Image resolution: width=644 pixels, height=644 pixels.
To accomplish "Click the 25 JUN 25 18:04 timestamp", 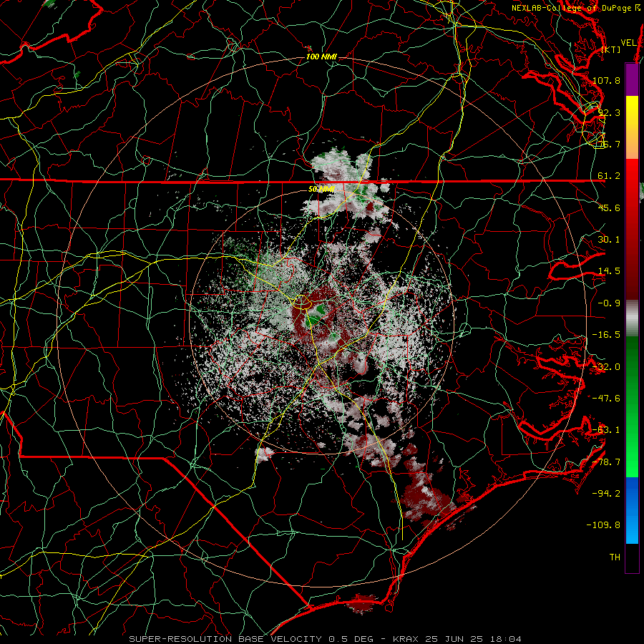I will click(x=473, y=639).
